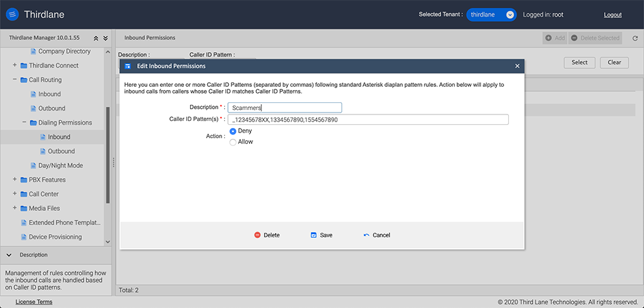The width and height of the screenshot is (644, 308).
Task: Focus the Caller ID Pattern(s) field
Action: click(368, 120)
